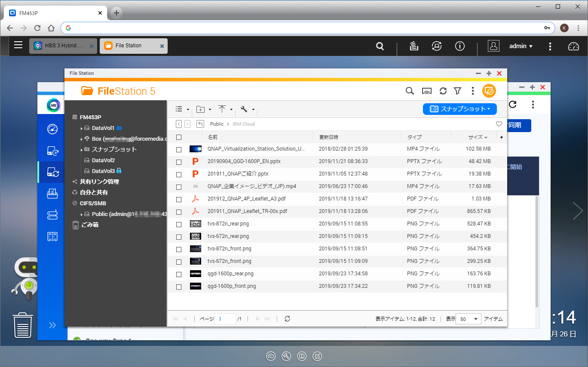588x367 pixels.
Task: Toggle the select-all checkbox in header row
Action: coord(179,137)
